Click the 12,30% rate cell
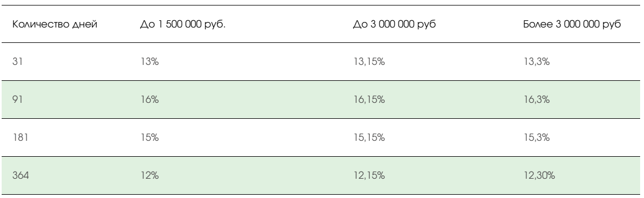644x198 pixels. (539, 176)
